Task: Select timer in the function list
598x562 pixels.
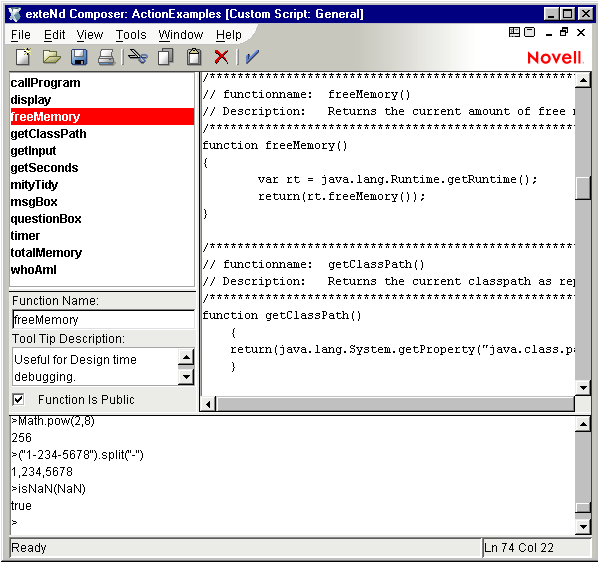Action: tap(102, 236)
